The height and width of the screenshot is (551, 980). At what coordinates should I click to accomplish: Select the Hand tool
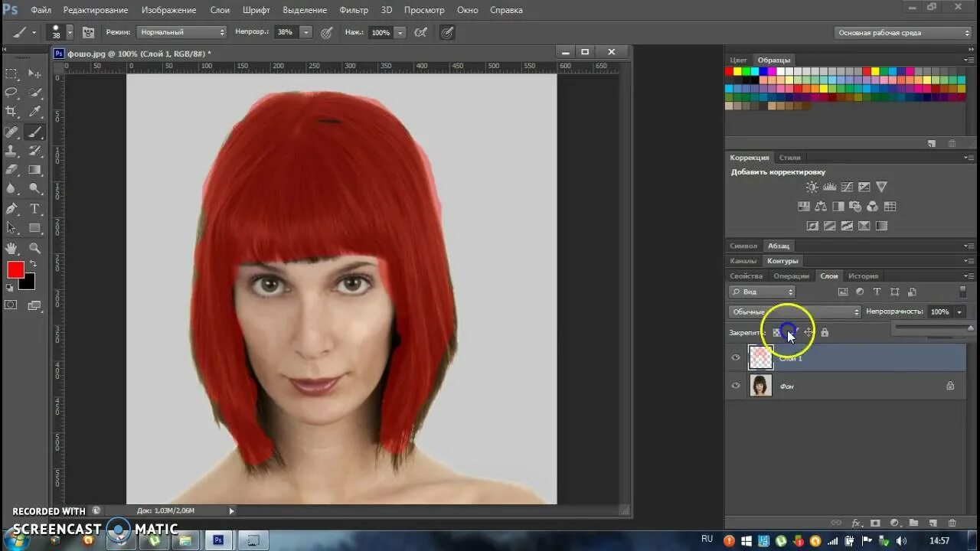click(x=11, y=248)
